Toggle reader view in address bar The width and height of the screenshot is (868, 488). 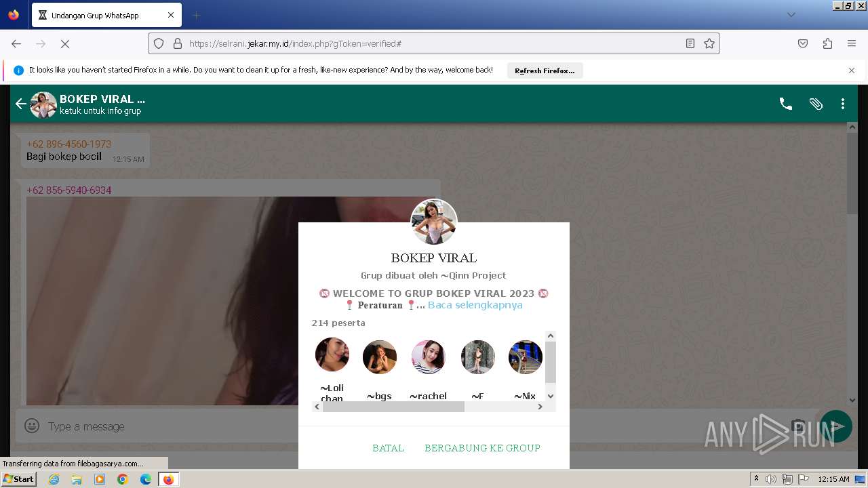(690, 43)
